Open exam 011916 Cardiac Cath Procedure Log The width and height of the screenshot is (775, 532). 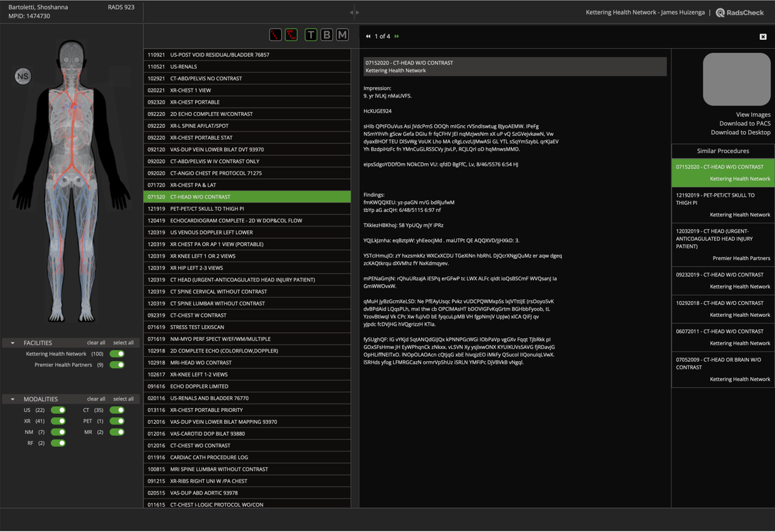(x=247, y=457)
